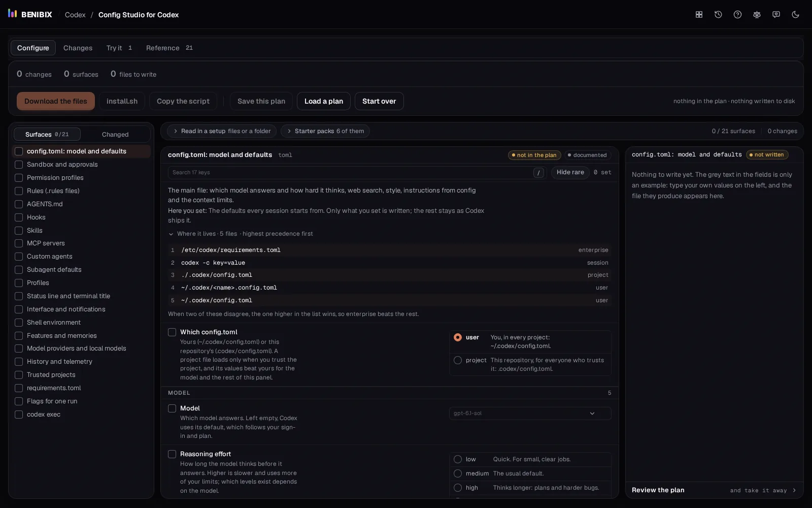This screenshot has width=812, height=508.
Task: Select 'History and telemetry' surface row
Action: [81, 362]
